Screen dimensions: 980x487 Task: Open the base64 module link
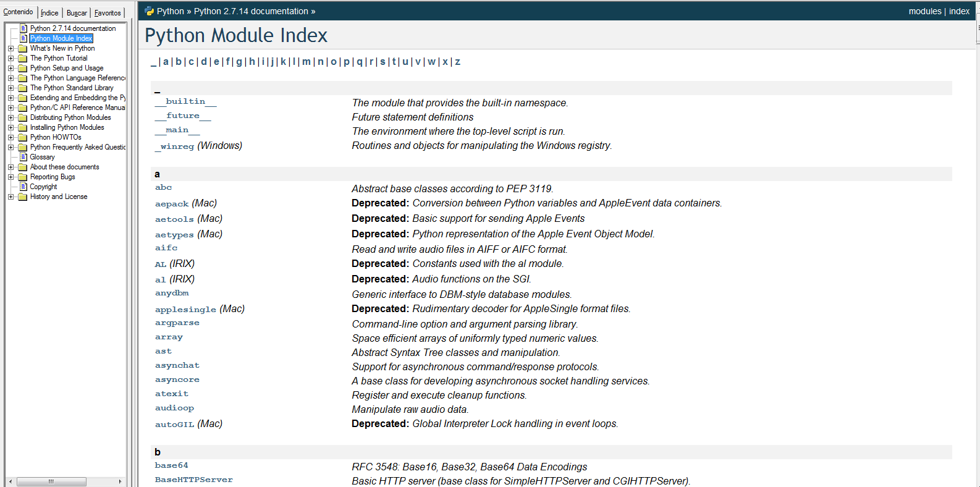pos(172,465)
